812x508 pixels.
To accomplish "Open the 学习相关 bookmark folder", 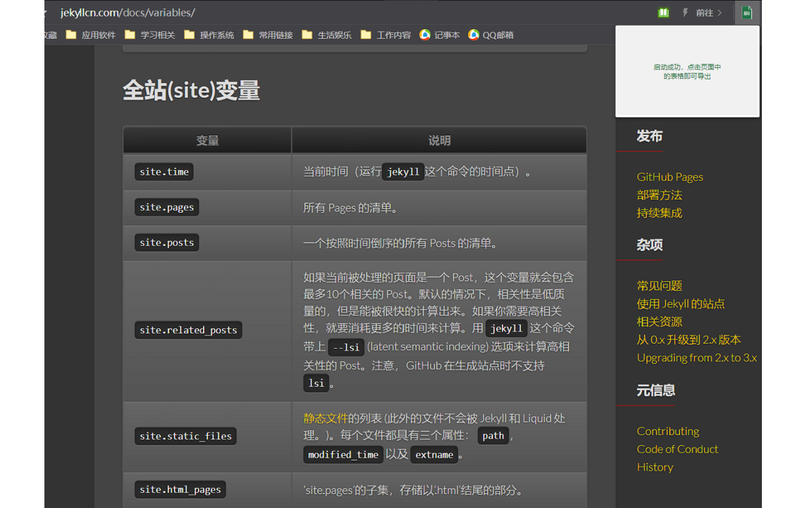I will coord(150,35).
